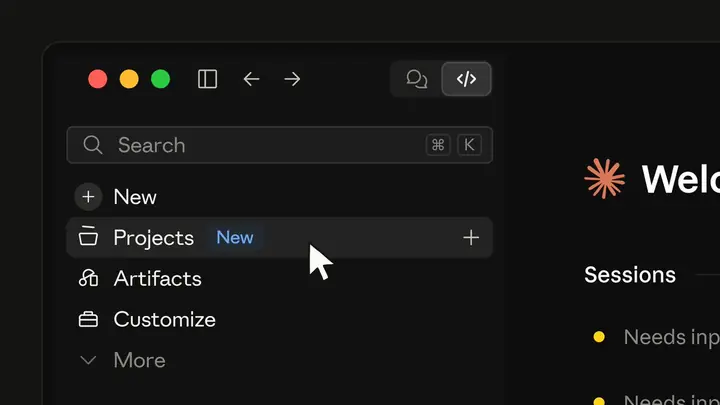Screen dimensions: 720x405
Task: Switch to chat mode bubbles icon
Action: click(416, 79)
